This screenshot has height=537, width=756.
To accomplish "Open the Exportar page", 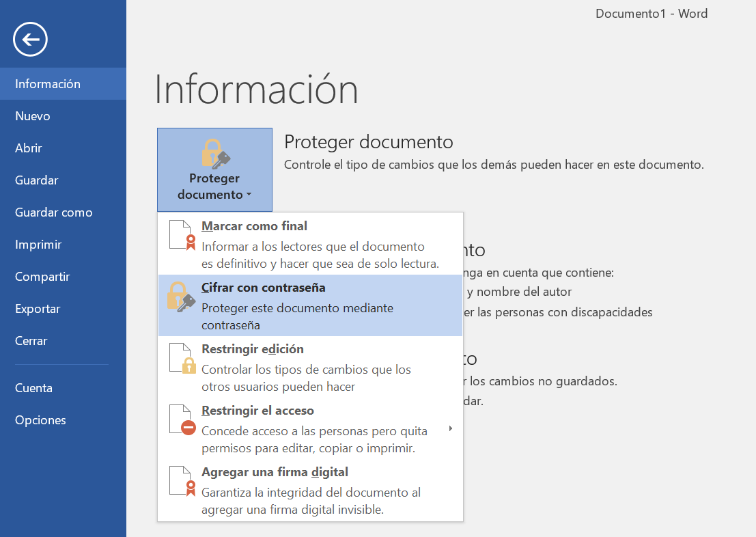I will click(38, 309).
